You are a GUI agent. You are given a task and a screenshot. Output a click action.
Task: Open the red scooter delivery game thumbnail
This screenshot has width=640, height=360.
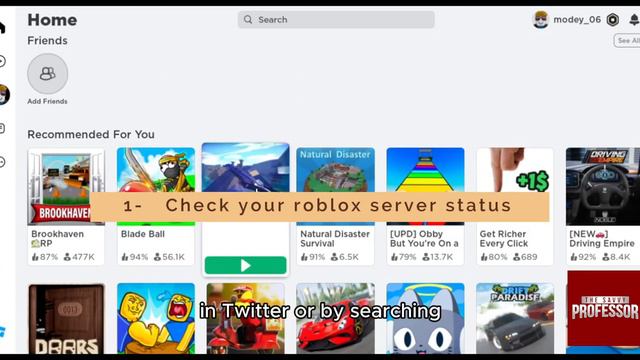(x=245, y=319)
